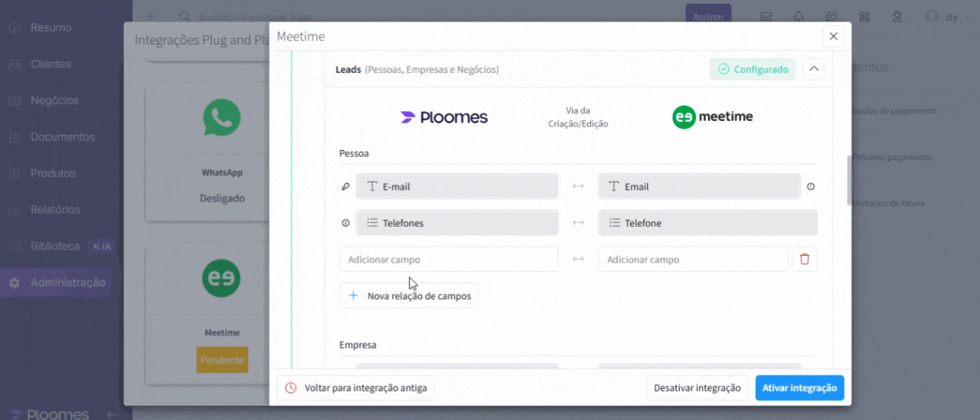Open the chat bubble icon

pos(831,16)
